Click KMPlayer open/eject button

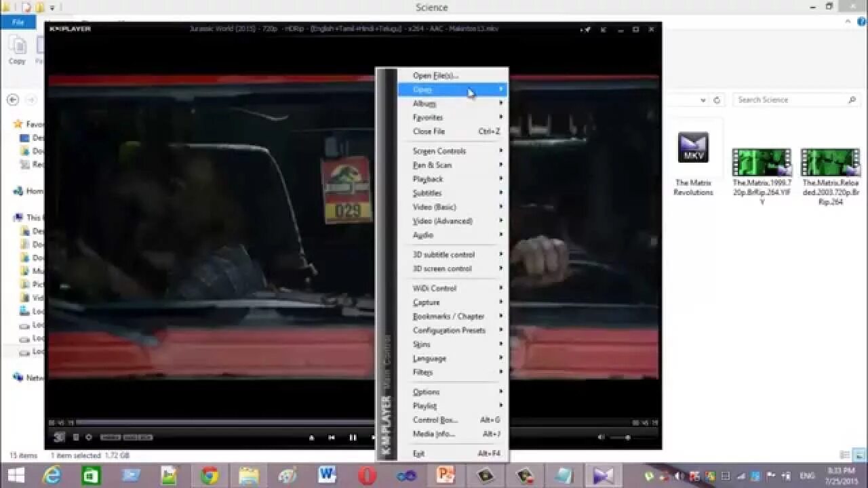(x=312, y=438)
